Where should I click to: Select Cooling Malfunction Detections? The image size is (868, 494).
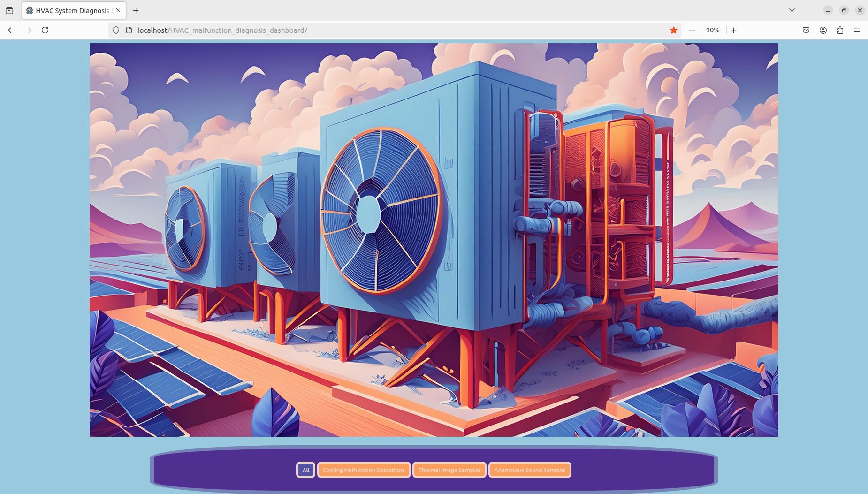pyautogui.click(x=364, y=470)
